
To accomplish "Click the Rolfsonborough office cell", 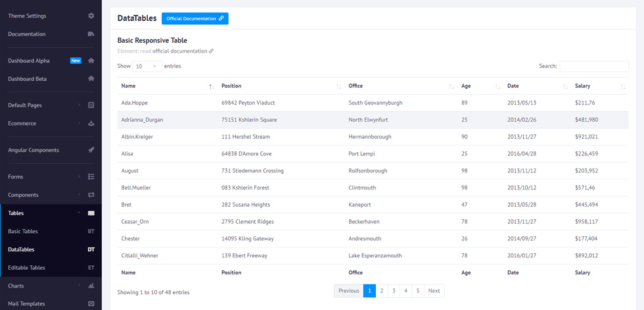I will click(401, 170).
